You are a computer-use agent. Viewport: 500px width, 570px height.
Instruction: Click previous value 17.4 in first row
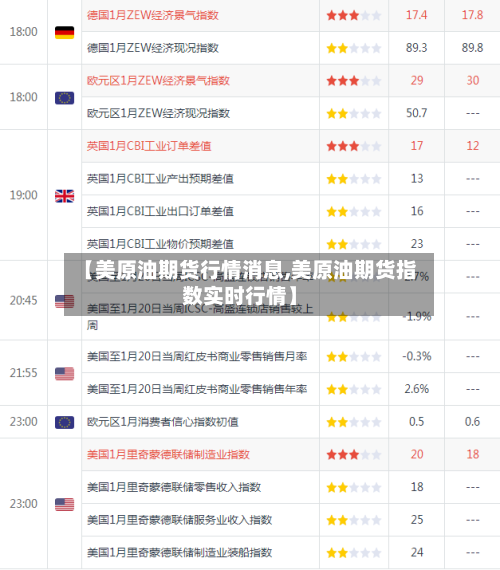coord(416,15)
